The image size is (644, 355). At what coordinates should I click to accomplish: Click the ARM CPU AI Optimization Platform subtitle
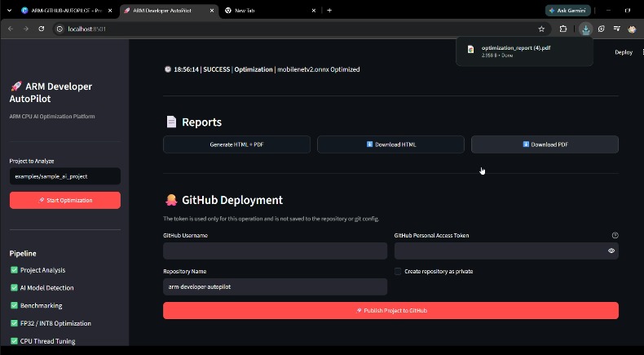52,117
